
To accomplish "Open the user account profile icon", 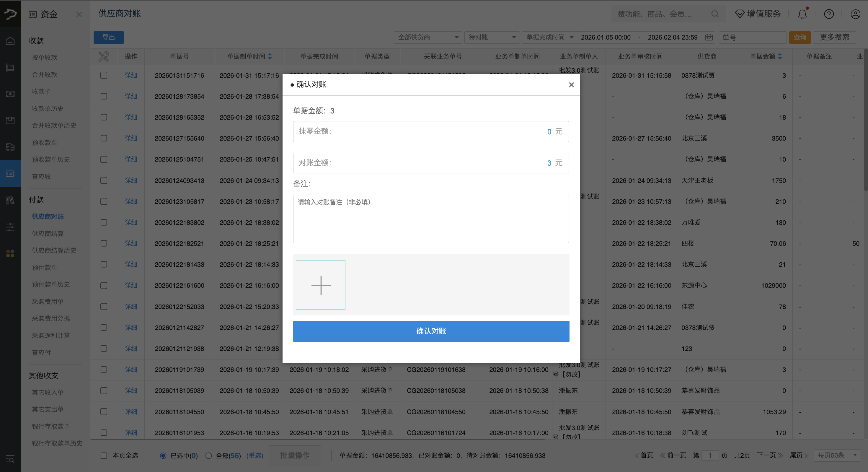I will point(855,14).
